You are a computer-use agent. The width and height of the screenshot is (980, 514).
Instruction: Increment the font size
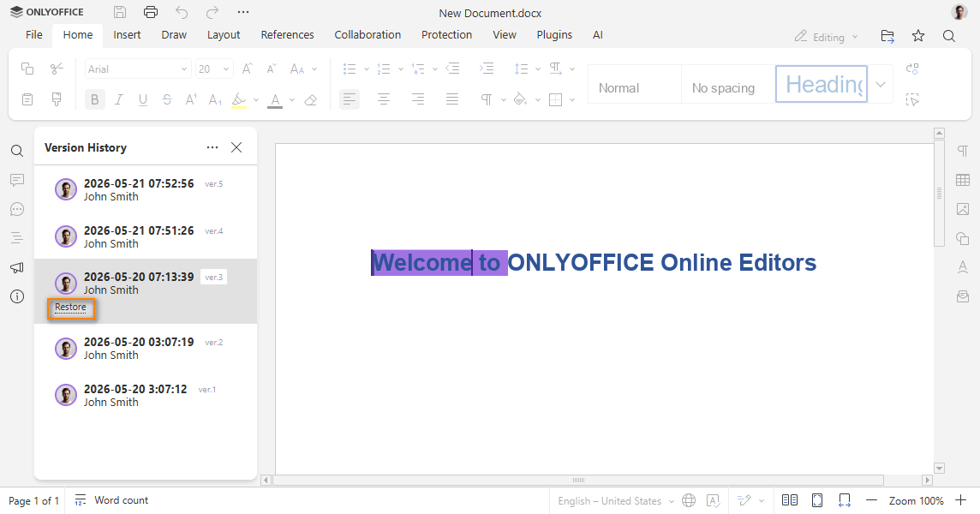(x=248, y=69)
